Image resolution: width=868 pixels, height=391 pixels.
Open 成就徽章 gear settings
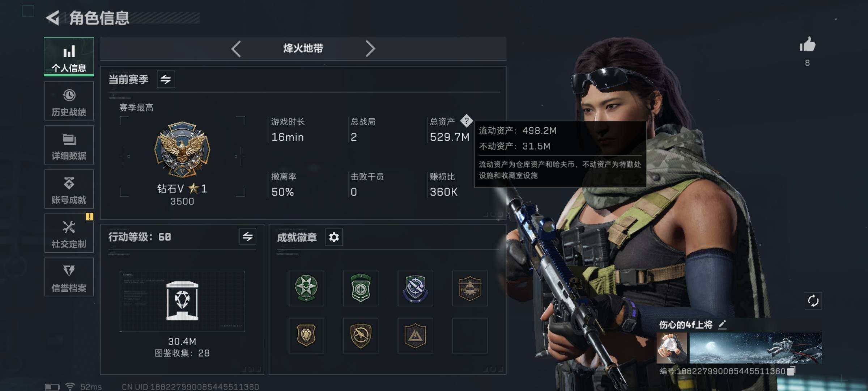click(x=334, y=237)
